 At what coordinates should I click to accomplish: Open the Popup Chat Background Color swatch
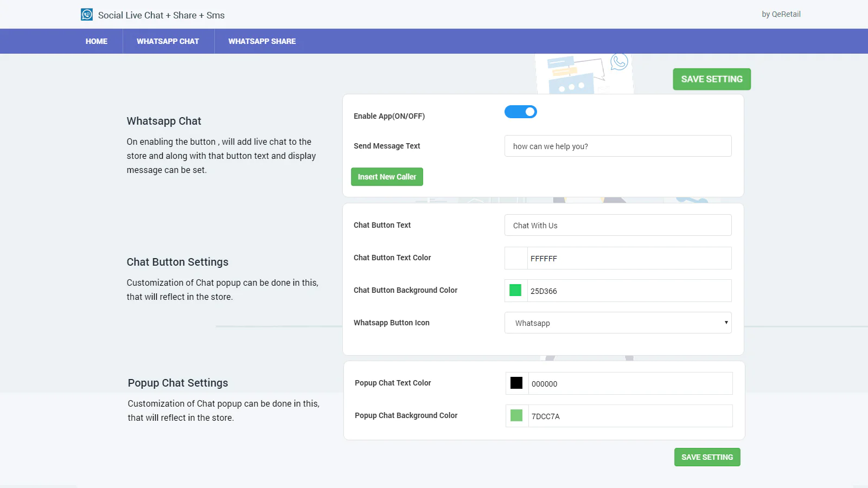click(517, 416)
